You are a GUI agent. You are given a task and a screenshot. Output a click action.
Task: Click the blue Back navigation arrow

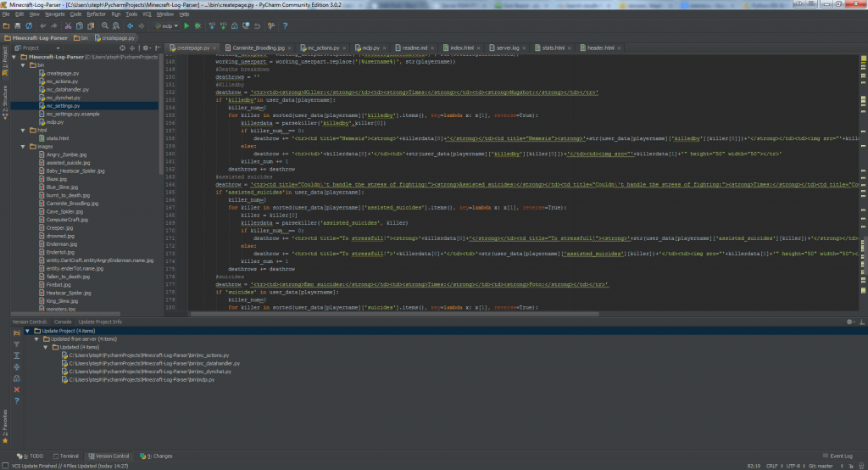click(130, 25)
